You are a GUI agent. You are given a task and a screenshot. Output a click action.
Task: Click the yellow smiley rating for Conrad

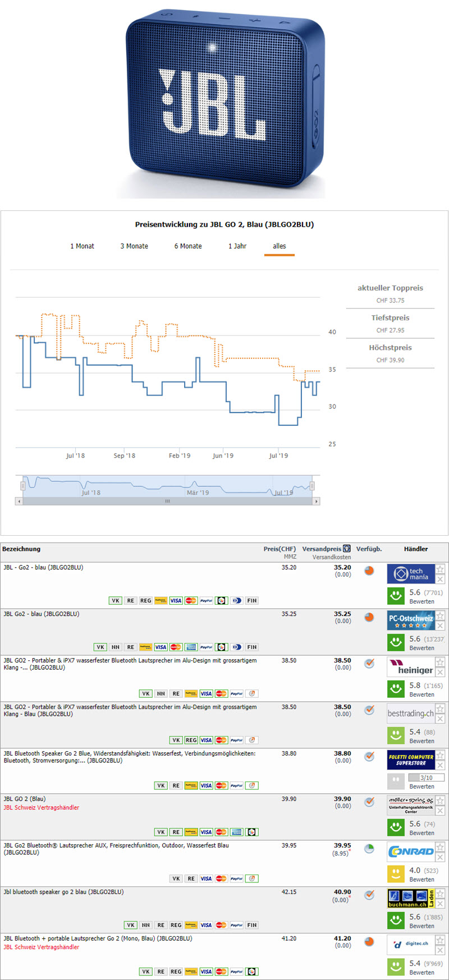[396, 874]
